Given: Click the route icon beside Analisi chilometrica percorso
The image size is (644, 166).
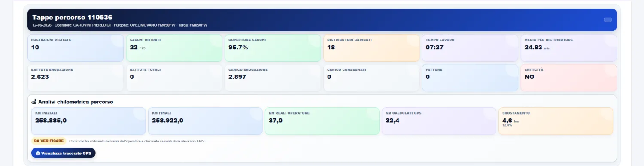Looking at the screenshot, I should click(x=34, y=102).
